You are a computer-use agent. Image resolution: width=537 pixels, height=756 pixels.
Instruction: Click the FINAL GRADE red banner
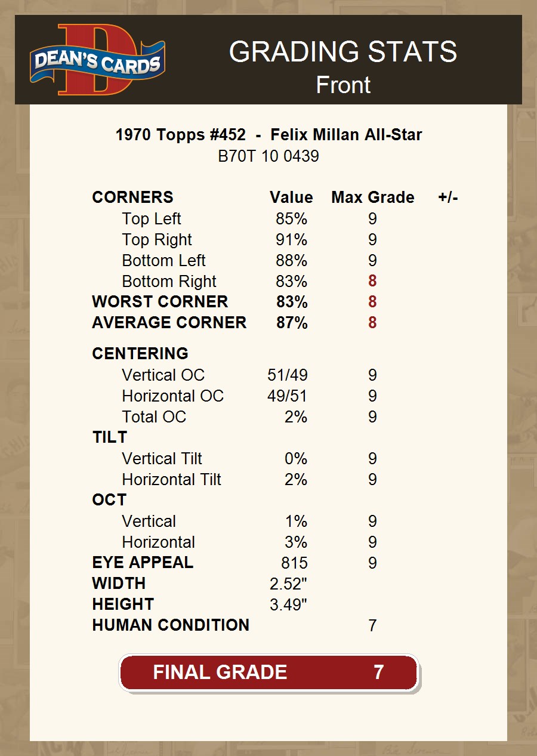pos(268,672)
